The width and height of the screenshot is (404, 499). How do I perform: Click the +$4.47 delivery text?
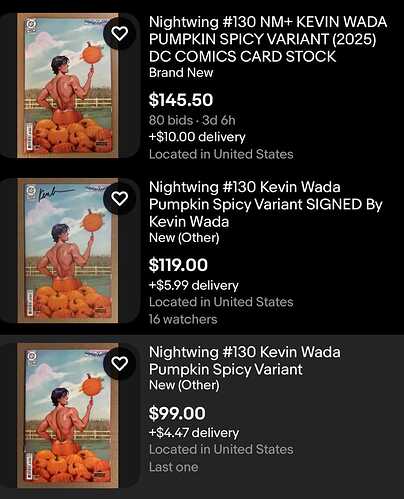[x=194, y=433]
